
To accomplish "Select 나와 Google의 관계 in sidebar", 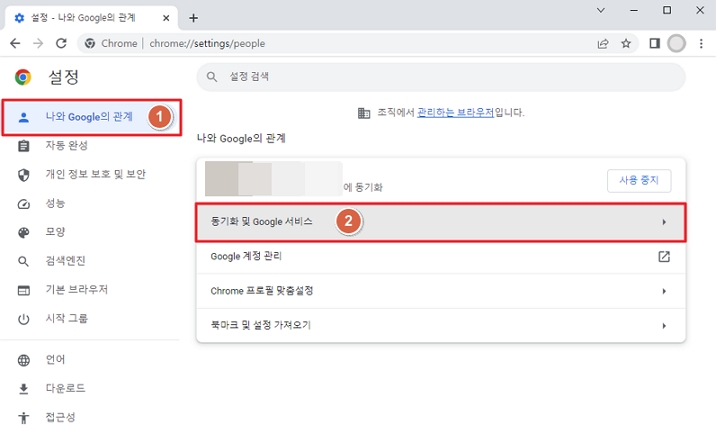I will click(91, 117).
